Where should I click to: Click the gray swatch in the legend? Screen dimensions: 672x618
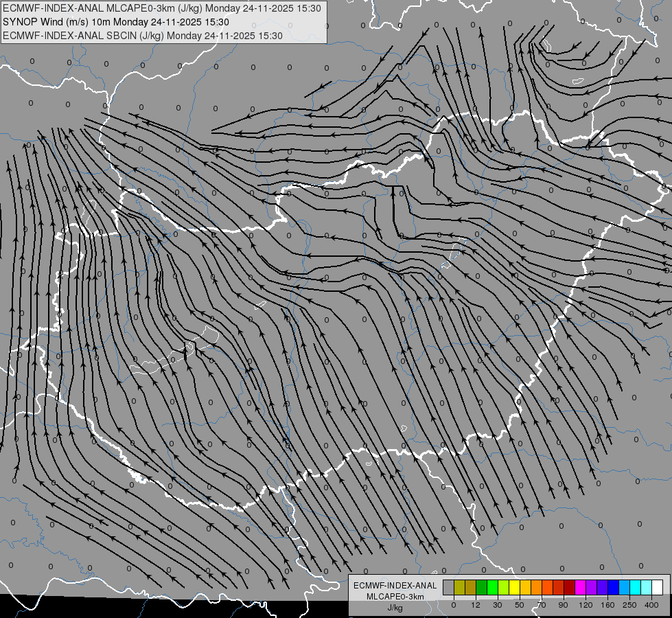[x=448, y=587]
